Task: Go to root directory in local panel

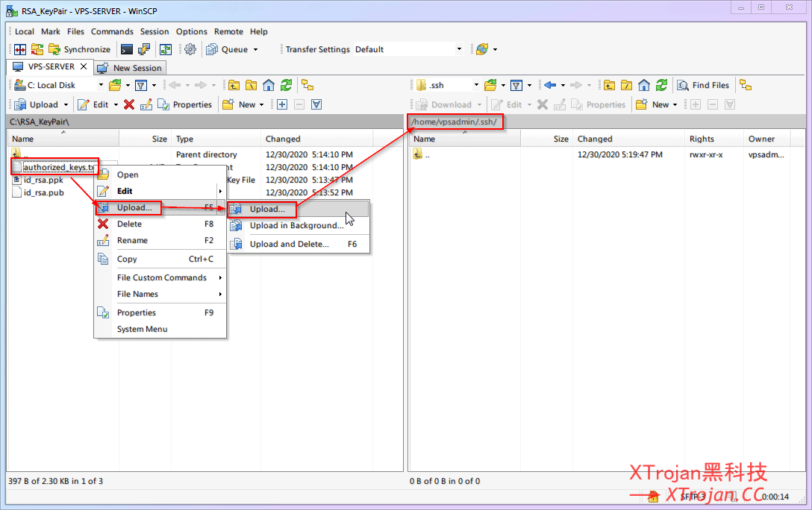Action: [252, 85]
